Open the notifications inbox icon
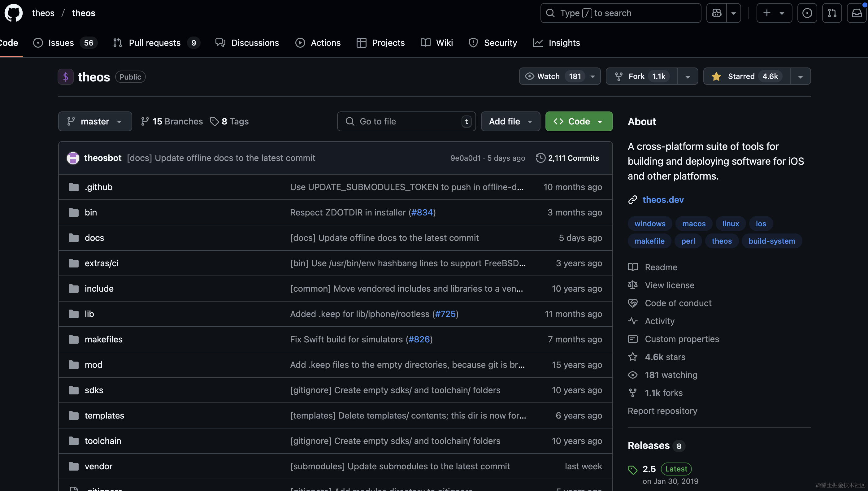Viewport: 868px width, 491px height. tap(856, 13)
